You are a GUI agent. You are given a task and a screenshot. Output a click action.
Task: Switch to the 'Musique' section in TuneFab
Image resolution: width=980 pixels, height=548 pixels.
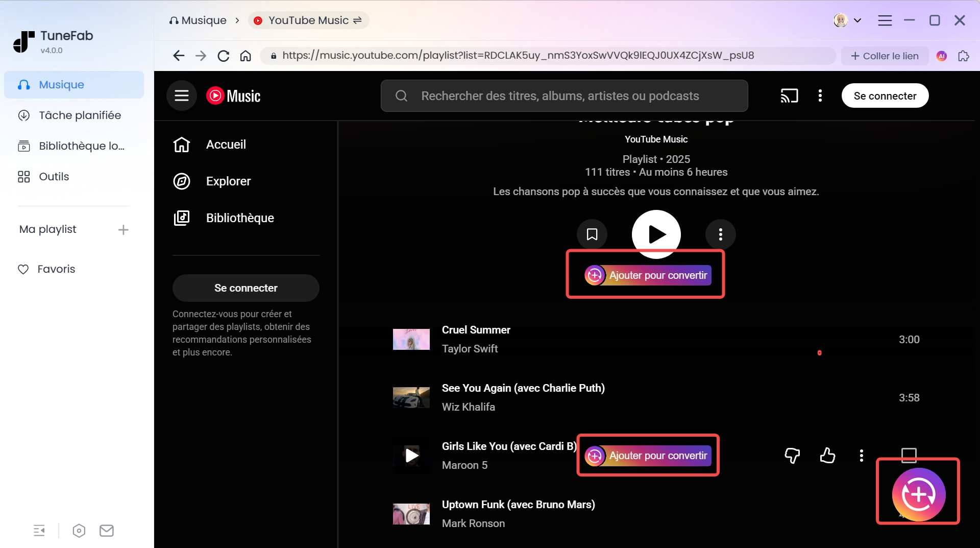click(x=61, y=85)
